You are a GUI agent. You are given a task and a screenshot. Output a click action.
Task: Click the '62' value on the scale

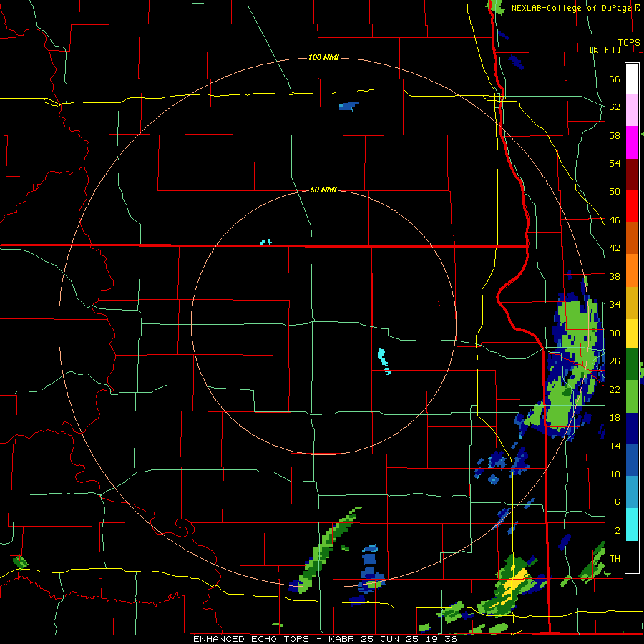tap(615, 107)
